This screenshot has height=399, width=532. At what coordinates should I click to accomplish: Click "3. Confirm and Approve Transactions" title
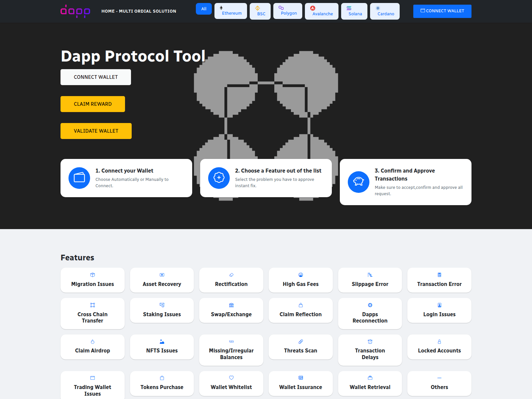(x=405, y=175)
